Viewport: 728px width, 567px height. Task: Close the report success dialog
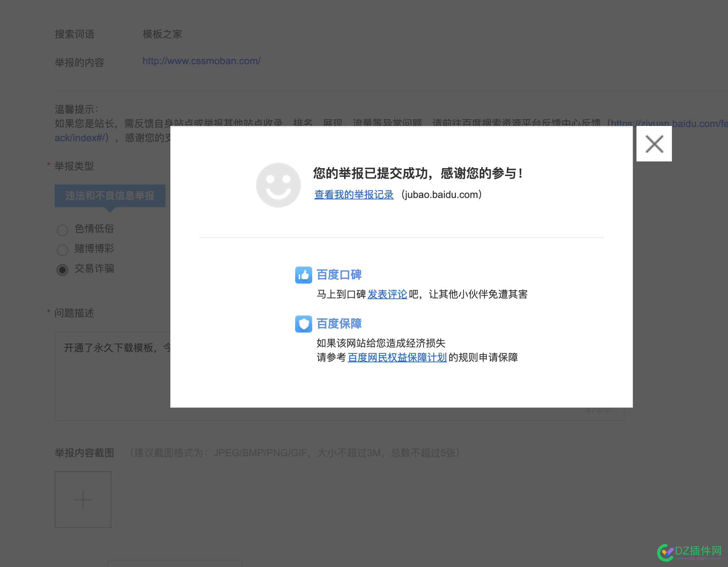pos(654,144)
